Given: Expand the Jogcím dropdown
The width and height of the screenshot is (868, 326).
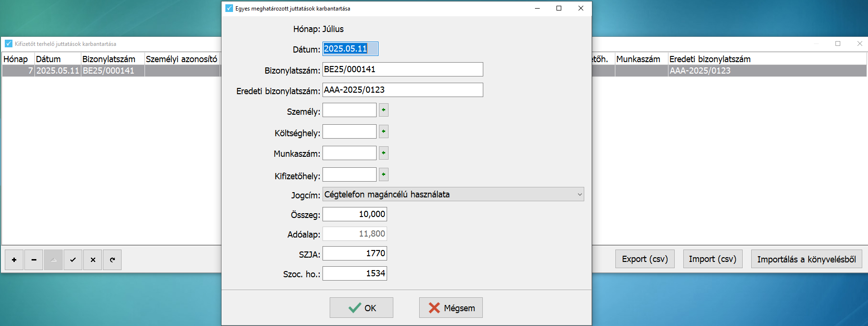Looking at the screenshot, I should click(579, 195).
